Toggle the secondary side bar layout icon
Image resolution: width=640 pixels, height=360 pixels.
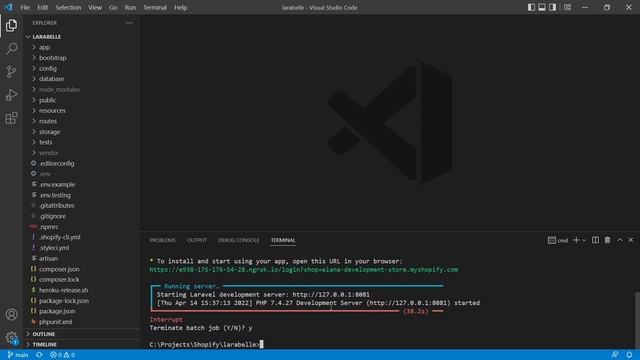pyautogui.click(x=552, y=7)
